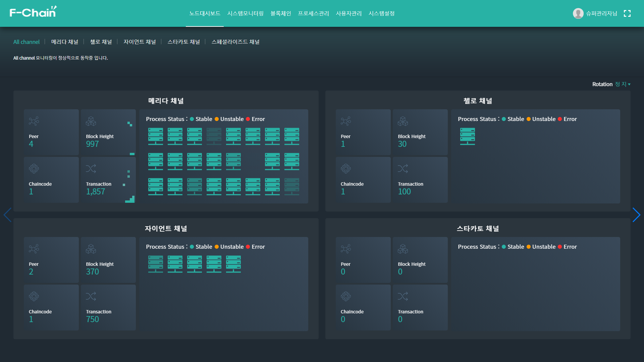
Task: Switch to the 메리다 채널 tab
Action: (65, 42)
